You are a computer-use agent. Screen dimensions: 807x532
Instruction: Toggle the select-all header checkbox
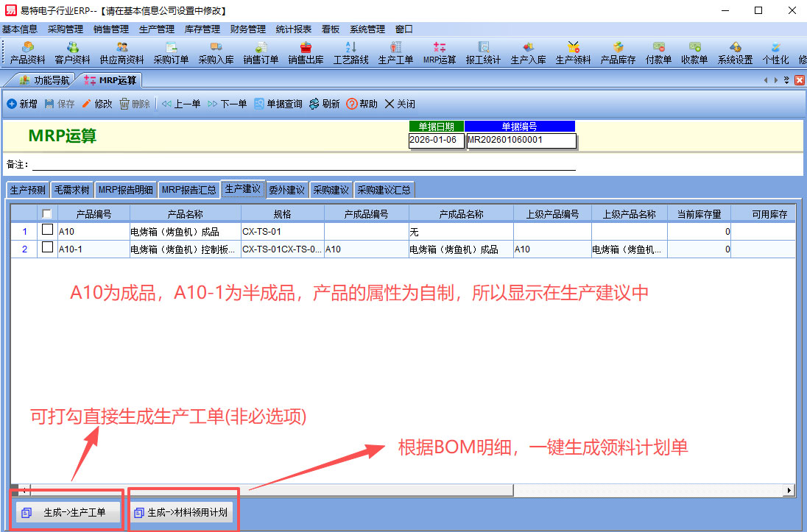coord(47,214)
